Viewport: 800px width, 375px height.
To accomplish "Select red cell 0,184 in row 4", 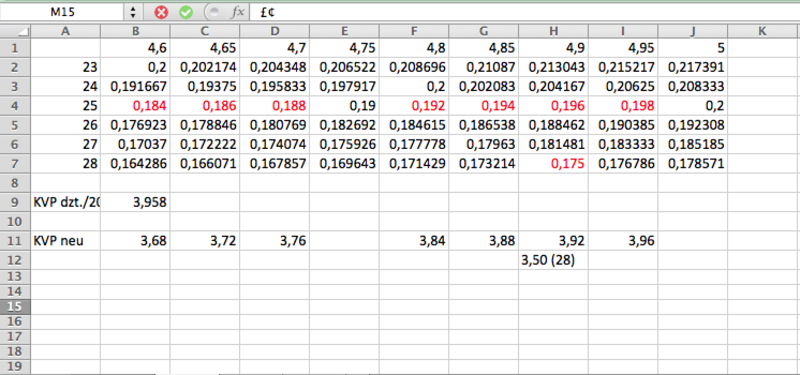I will click(x=135, y=106).
